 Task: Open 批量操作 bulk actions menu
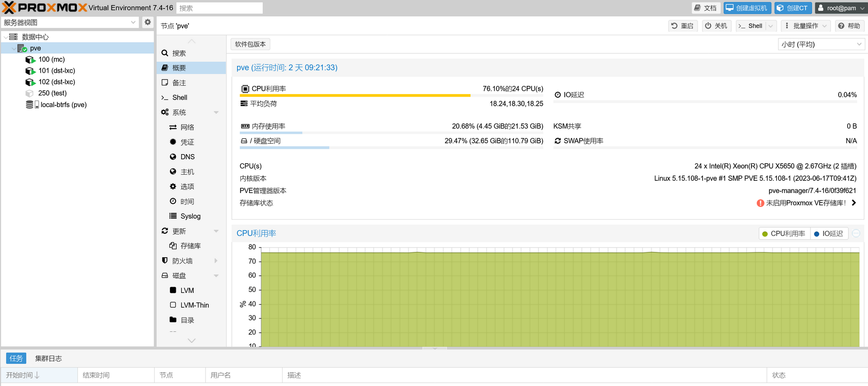point(806,26)
